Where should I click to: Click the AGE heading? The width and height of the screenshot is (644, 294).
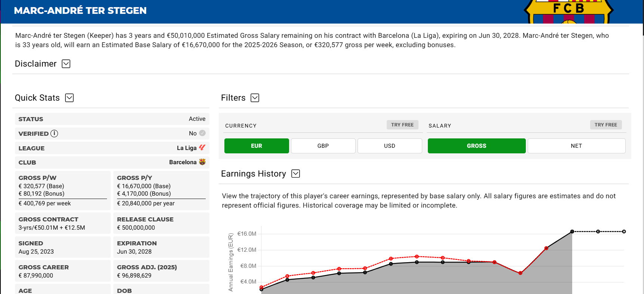coord(25,291)
